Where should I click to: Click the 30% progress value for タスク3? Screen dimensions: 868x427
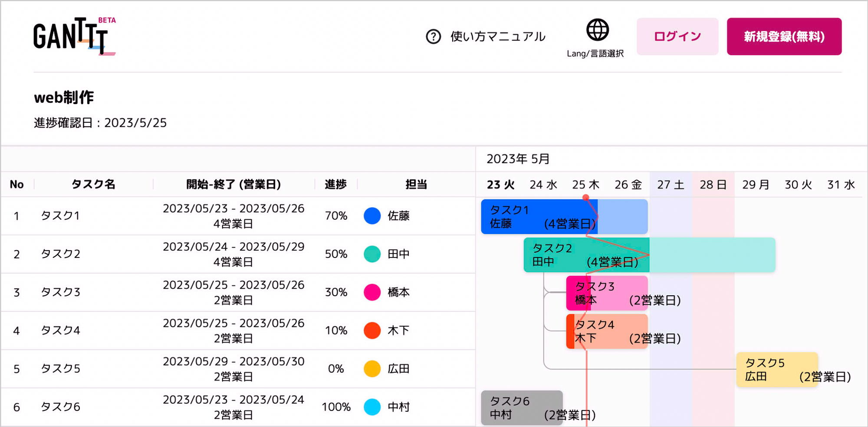pos(336,292)
